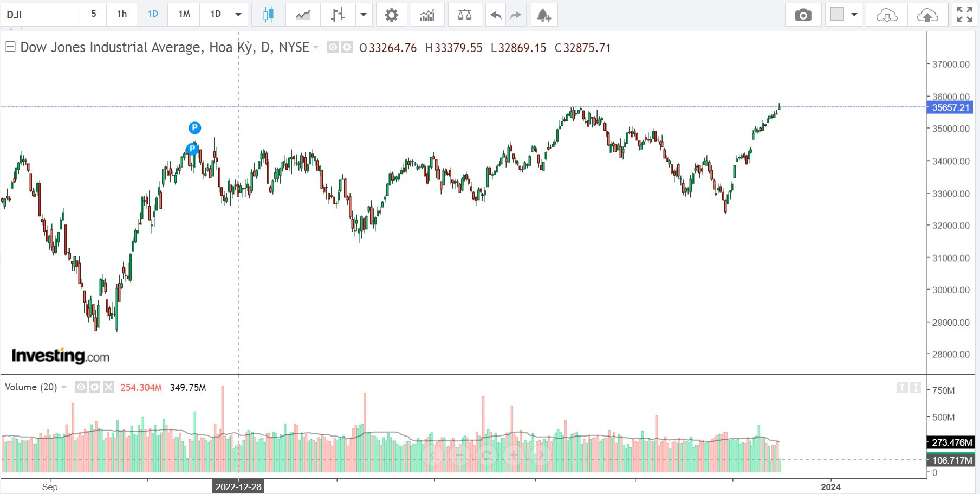Remove the Volume indicator with X

108,387
